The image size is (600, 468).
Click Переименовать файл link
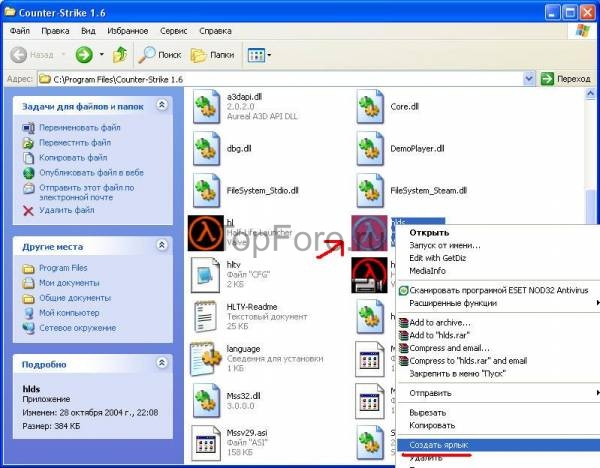pos(80,127)
